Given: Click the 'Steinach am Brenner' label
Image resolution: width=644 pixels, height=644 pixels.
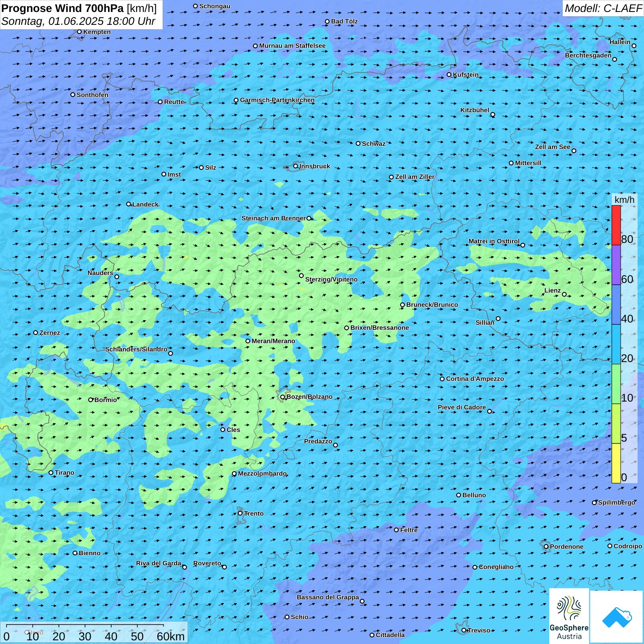Looking at the screenshot, I should (273, 218).
